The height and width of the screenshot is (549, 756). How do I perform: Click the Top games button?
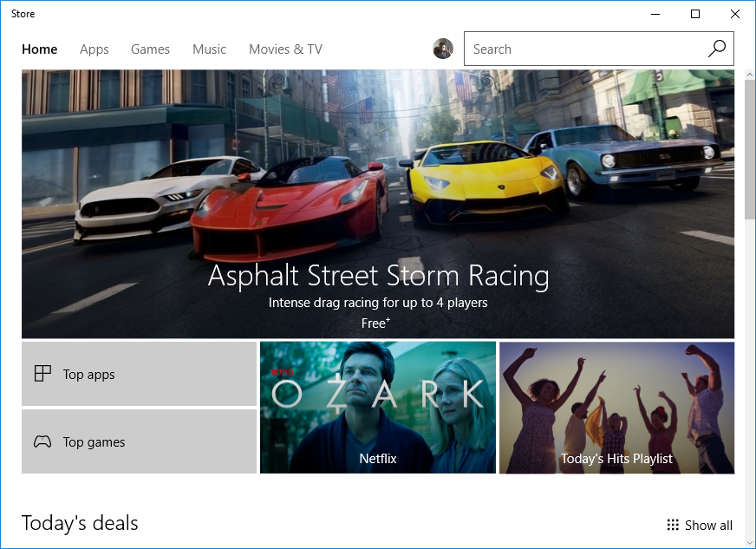click(139, 441)
